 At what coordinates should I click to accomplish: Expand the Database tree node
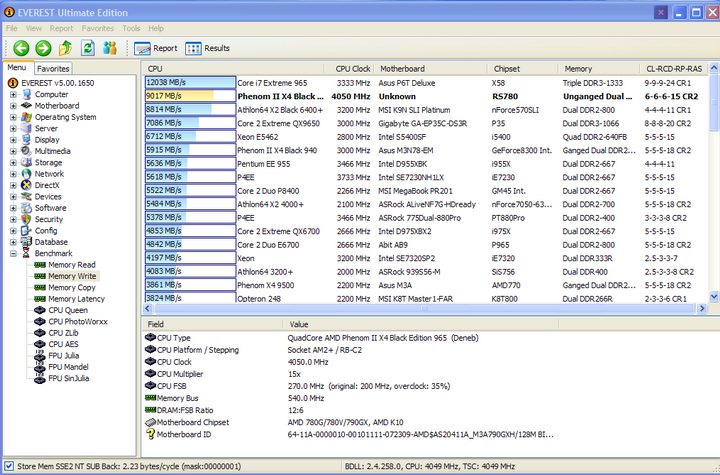pos(13,242)
